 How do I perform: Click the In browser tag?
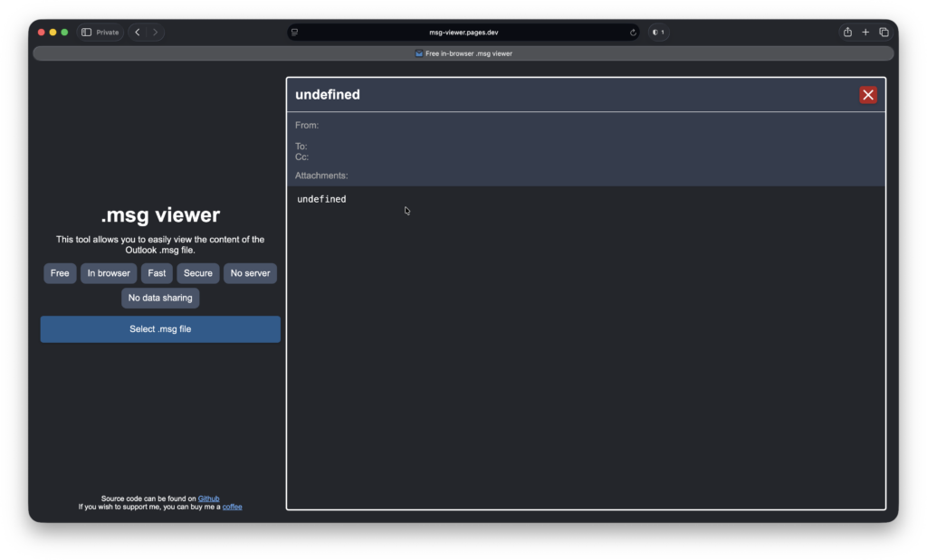[109, 273]
